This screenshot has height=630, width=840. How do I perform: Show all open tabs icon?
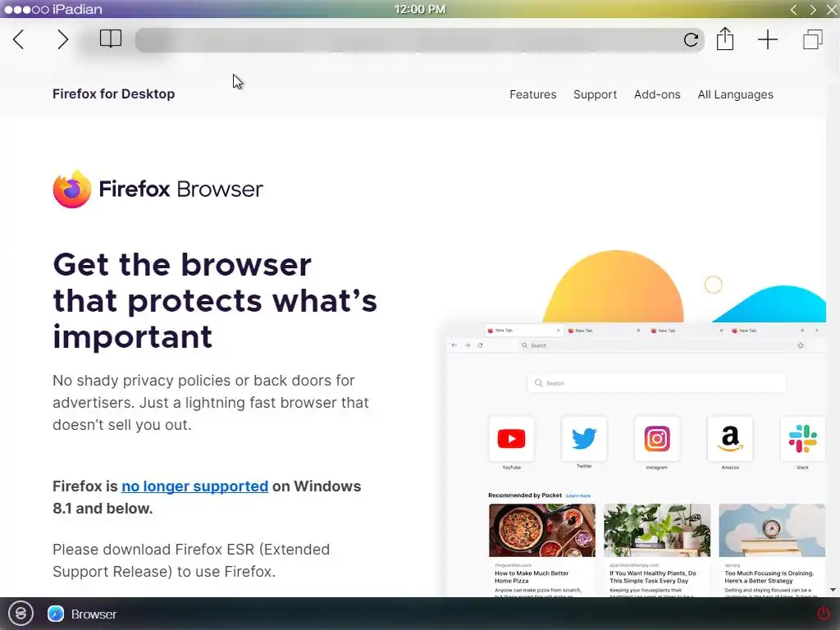[813, 39]
